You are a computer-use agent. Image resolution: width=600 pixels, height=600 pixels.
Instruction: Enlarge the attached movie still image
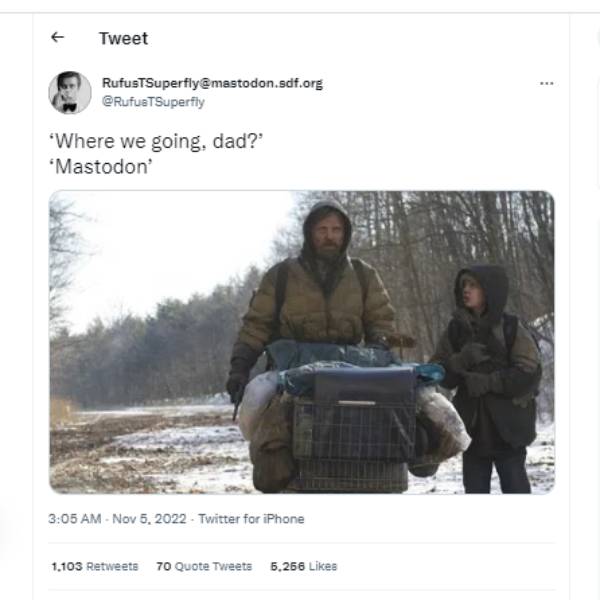point(302,342)
